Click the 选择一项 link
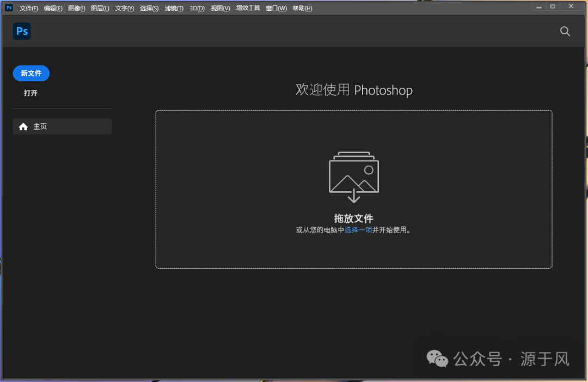The height and width of the screenshot is (382, 588). click(358, 229)
